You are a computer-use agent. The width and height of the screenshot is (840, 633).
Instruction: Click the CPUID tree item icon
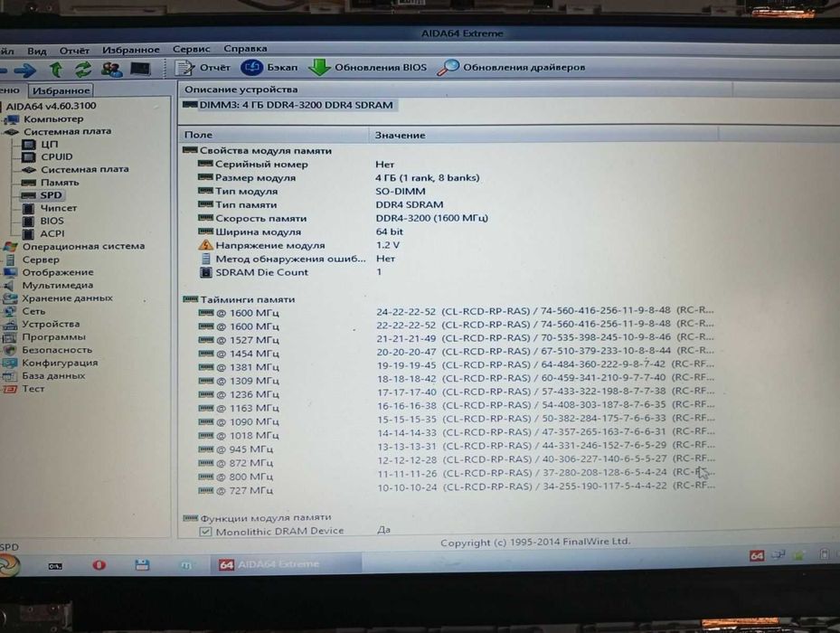click(x=28, y=157)
